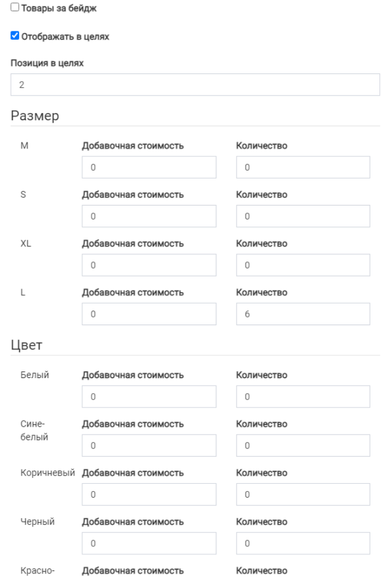Click Количество field for size M

click(x=303, y=167)
